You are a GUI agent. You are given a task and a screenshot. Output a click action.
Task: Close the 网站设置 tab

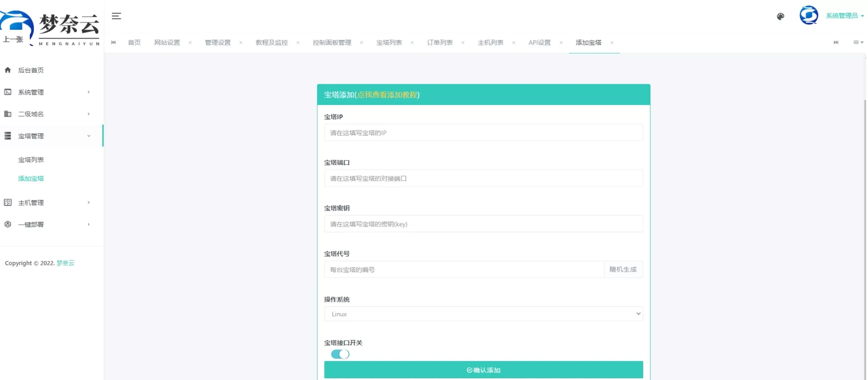tap(190, 42)
